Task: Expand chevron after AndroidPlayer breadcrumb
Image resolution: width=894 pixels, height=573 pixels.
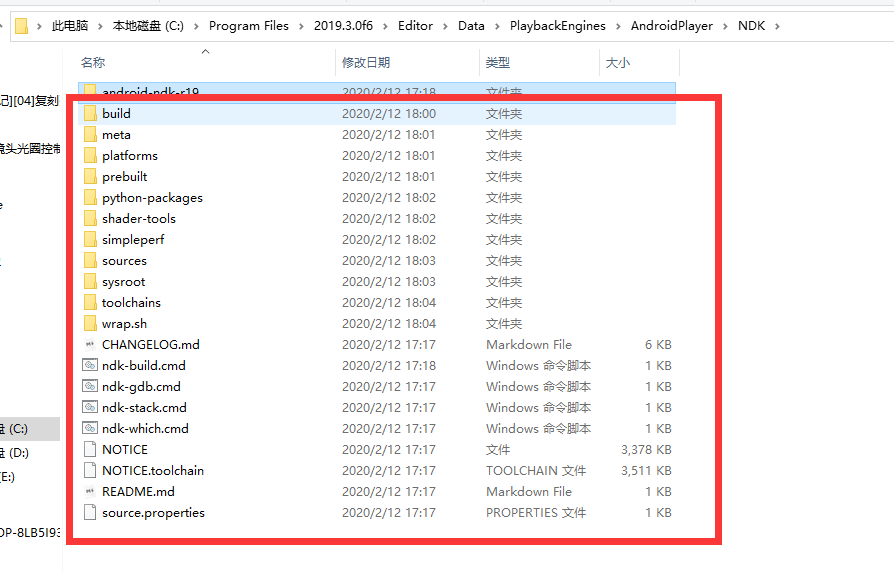Action: [725, 26]
